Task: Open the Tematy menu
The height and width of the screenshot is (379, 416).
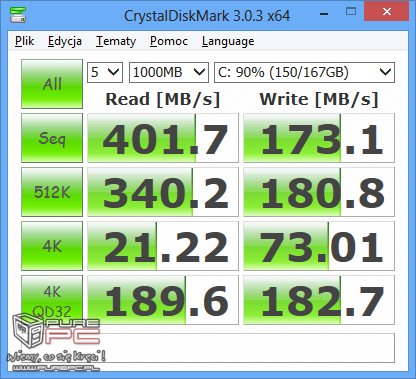Action: 116,41
